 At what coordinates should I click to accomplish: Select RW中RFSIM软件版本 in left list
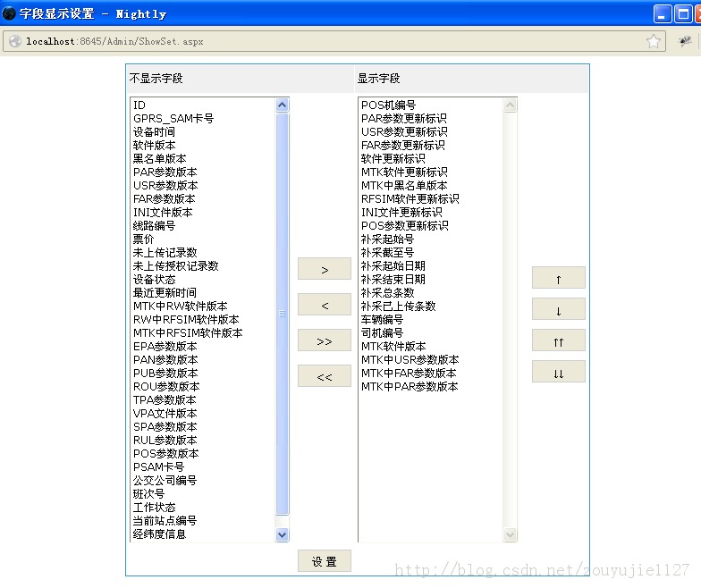point(204,320)
